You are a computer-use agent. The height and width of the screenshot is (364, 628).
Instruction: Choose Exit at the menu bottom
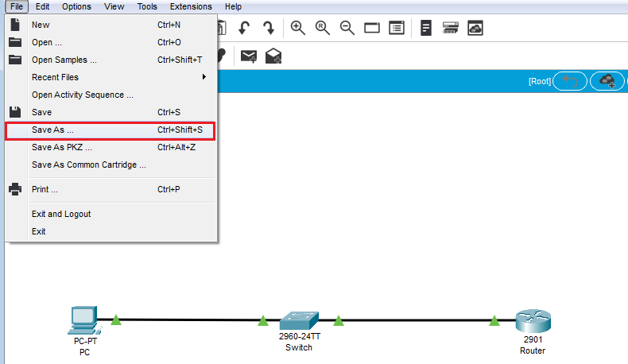coord(110,231)
